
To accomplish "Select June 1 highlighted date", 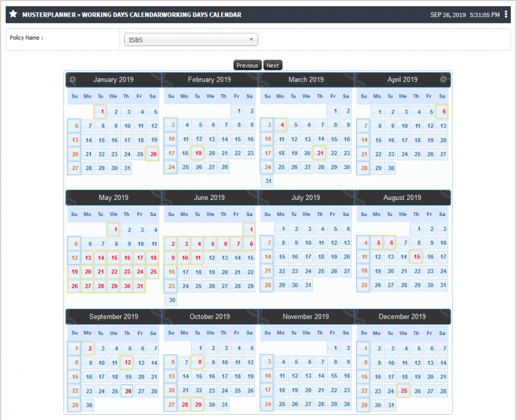I will (249, 229).
